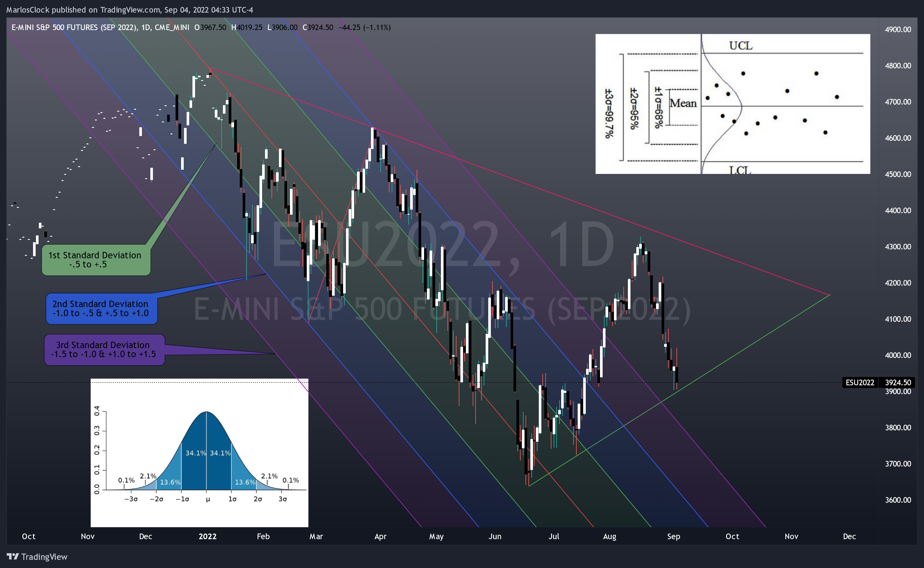The image size is (924, 568).
Task: Click the 'L3906.00' low value in header
Action: 282,28
